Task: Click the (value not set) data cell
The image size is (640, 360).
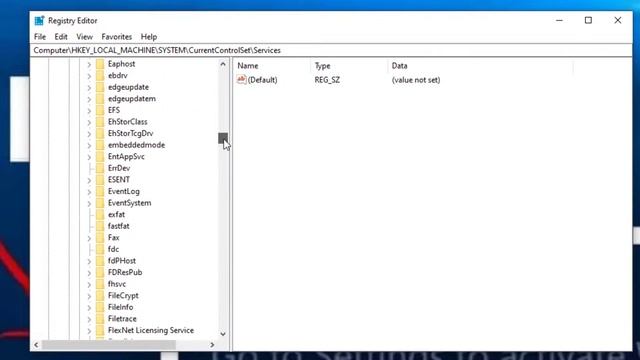Action: click(416, 80)
